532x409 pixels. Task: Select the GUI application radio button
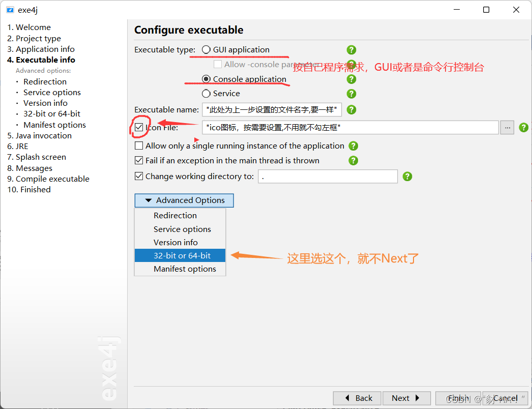click(206, 49)
